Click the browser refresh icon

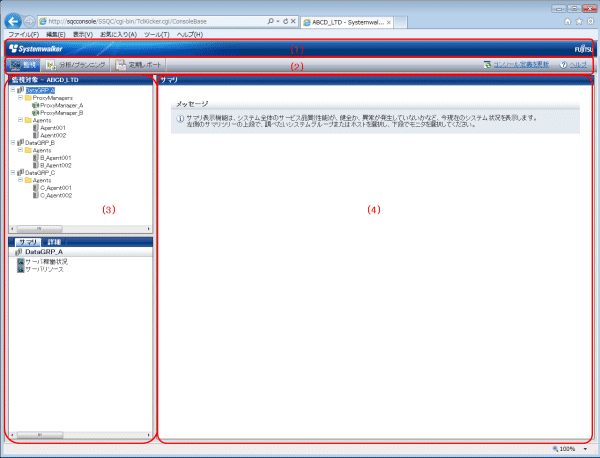tap(285, 21)
